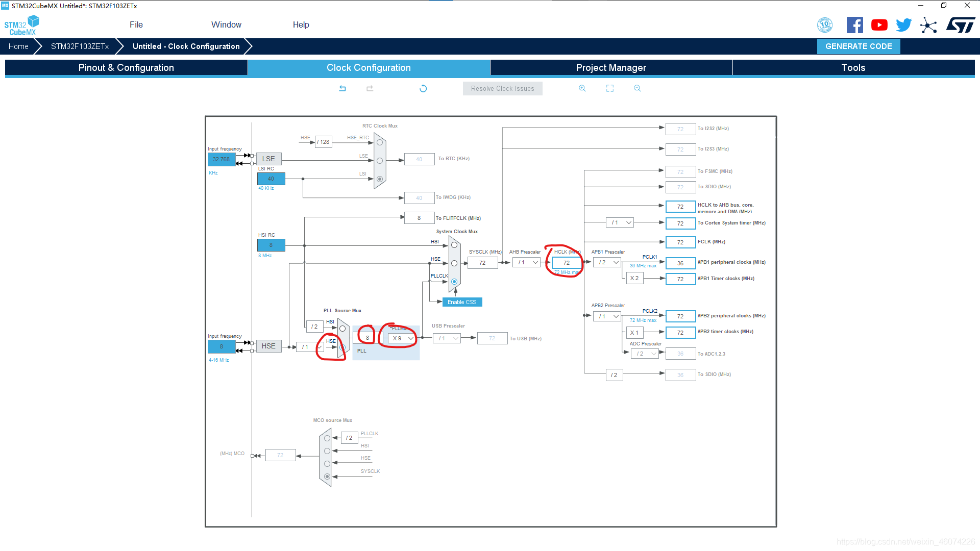The height and width of the screenshot is (551, 980).
Task: Select HSE radio in System Clock Mux
Action: (454, 263)
